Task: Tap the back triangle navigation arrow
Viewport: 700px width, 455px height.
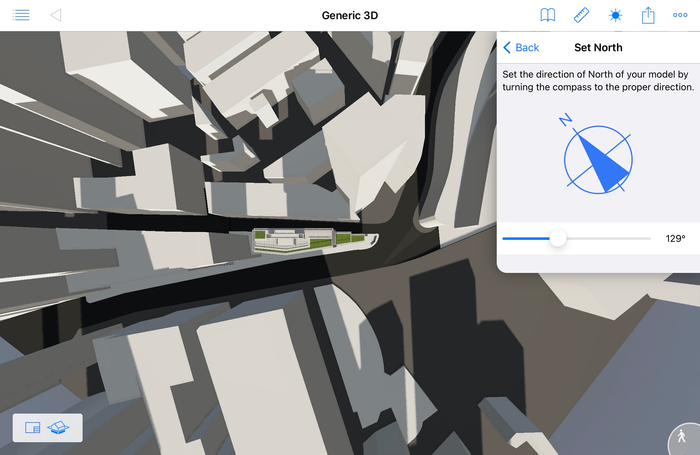Action: [x=56, y=15]
